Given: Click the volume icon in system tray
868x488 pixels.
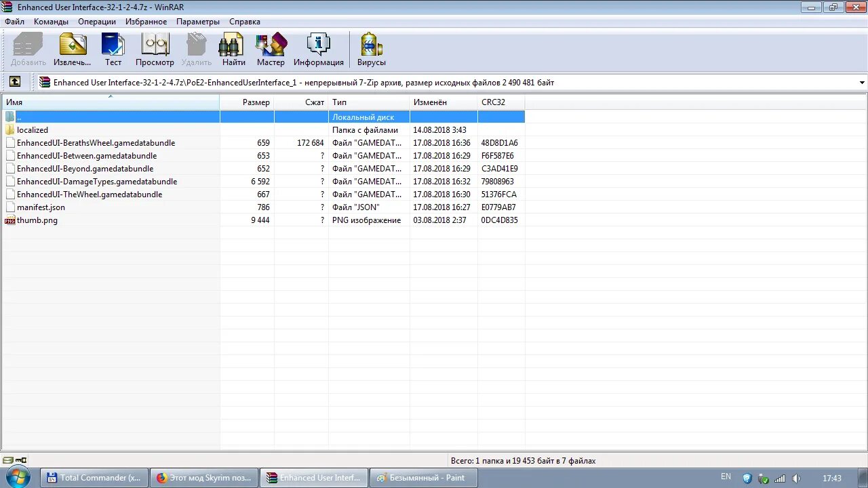Looking at the screenshot, I should point(796,478).
